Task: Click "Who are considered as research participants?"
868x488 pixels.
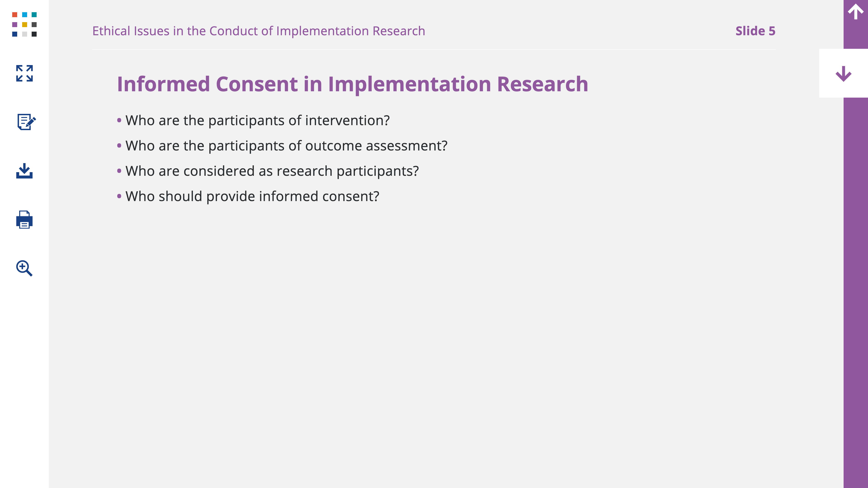Action: pos(271,171)
